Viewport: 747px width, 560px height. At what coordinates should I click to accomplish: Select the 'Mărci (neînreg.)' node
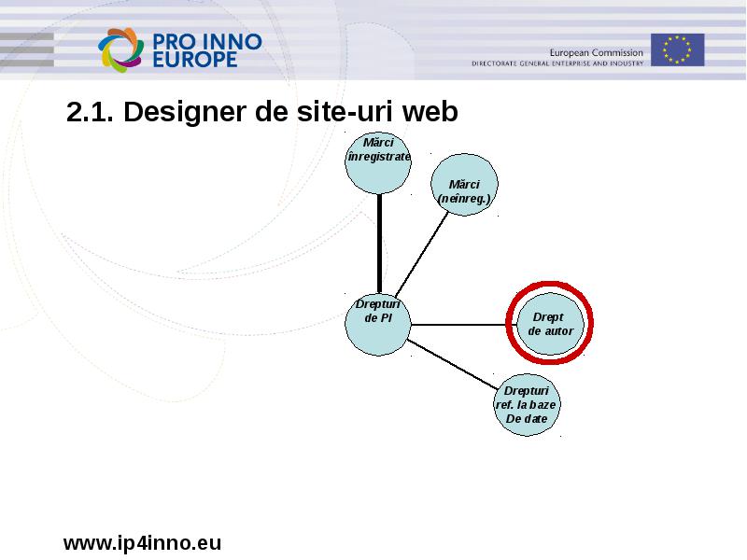[464, 184]
